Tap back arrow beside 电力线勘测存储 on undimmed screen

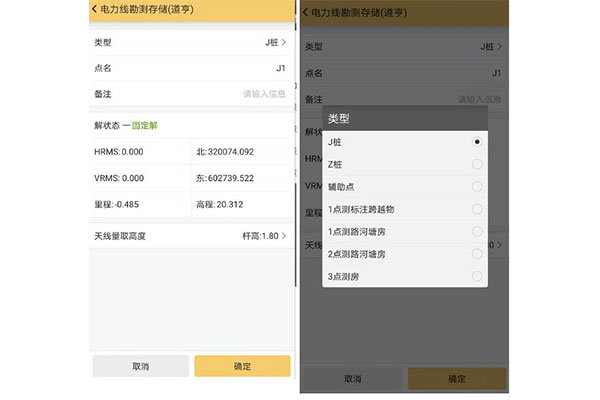(x=94, y=9)
